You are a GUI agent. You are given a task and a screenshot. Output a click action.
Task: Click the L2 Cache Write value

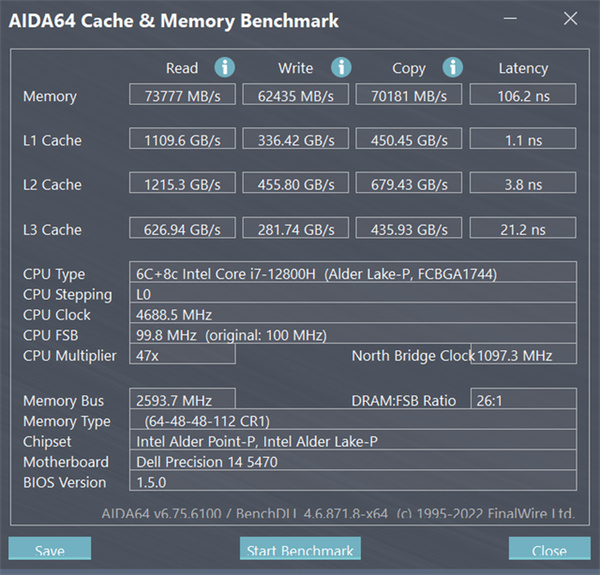[296, 184]
